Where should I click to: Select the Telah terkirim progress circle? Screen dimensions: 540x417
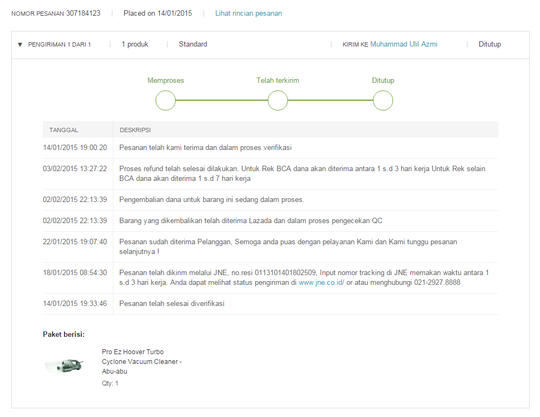click(x=278, y=101)
